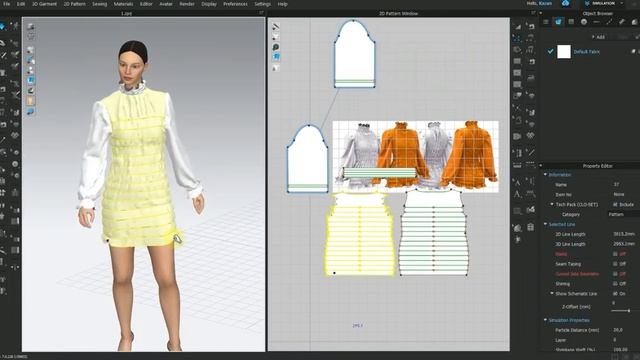Open the 2D Pattern menu
Screen dimensions: 640x360
tap(74, 4)
